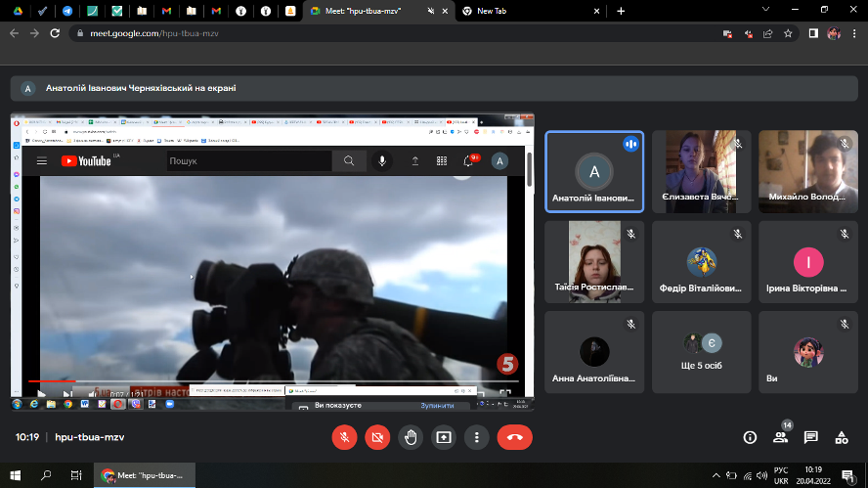Open the Windows Start menu
The image size is (868, 488).
click(16, 475)
